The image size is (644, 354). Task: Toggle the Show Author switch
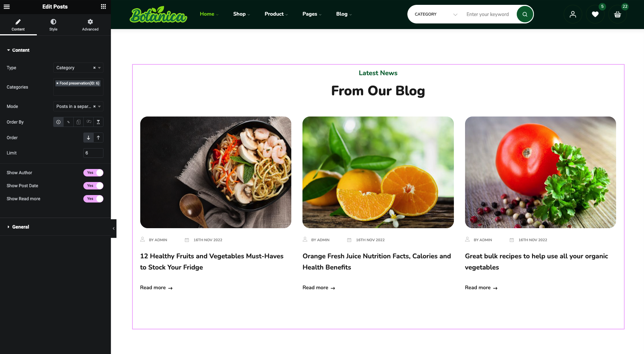pos(93,173)
